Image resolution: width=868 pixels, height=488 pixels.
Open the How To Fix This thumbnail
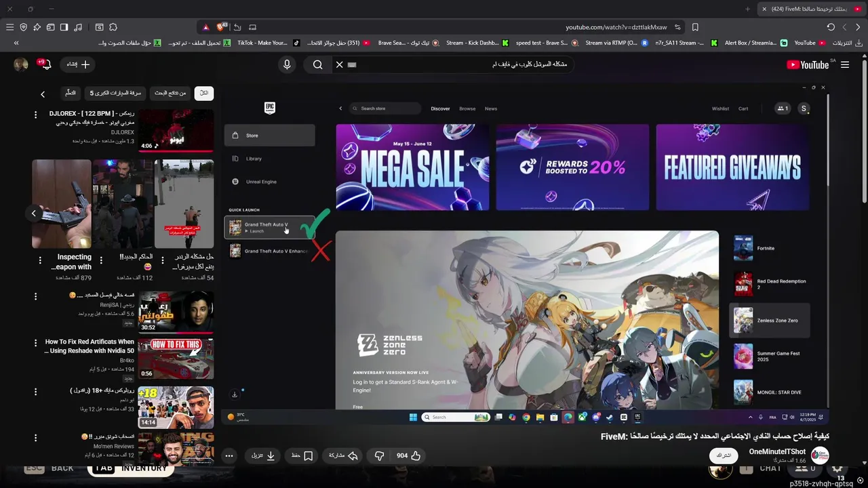(176, 359)
